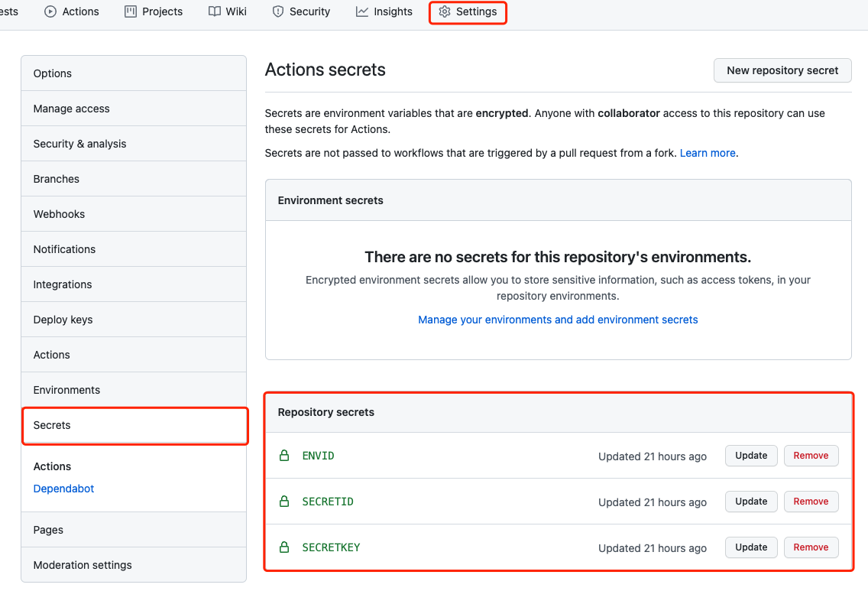Select Notifications in the sidebar
Image resolution: width=868 pixels, height=591 pixels.
pyautogui.click(x=134, y=249)
